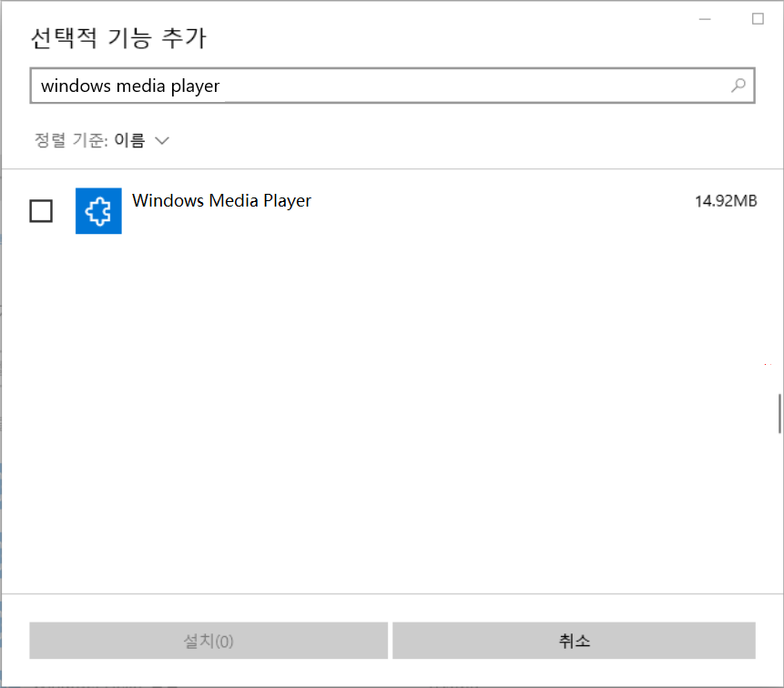Maximize the optional features window
The width and height of the screenshot is (784, 688).
[x=758, y=18]
